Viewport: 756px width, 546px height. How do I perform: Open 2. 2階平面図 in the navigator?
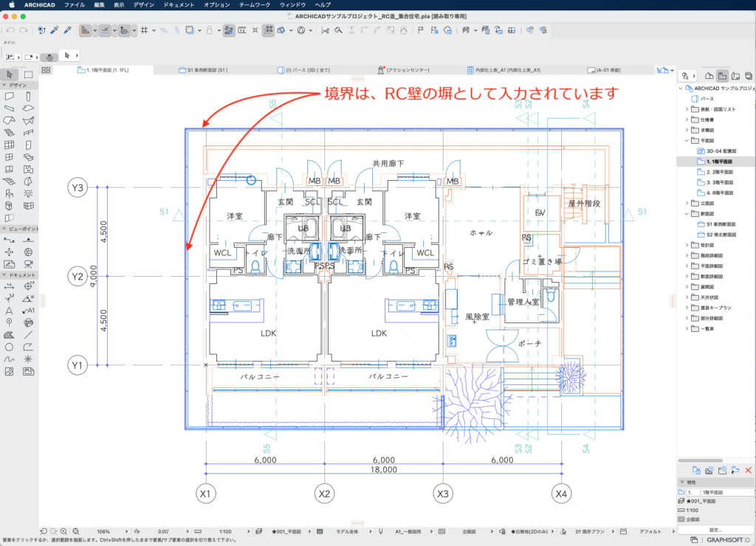tap(715, 172)
